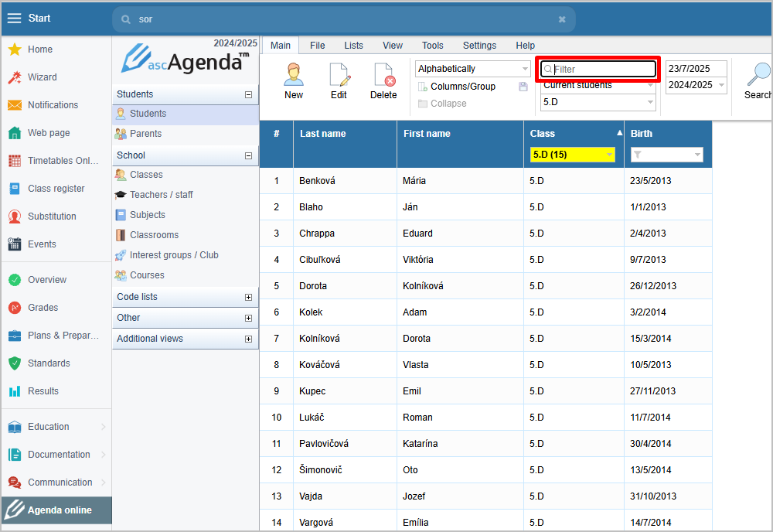773x532 pixels.
Task: Click the Filter input field
Action: click(x=598, y=69)
